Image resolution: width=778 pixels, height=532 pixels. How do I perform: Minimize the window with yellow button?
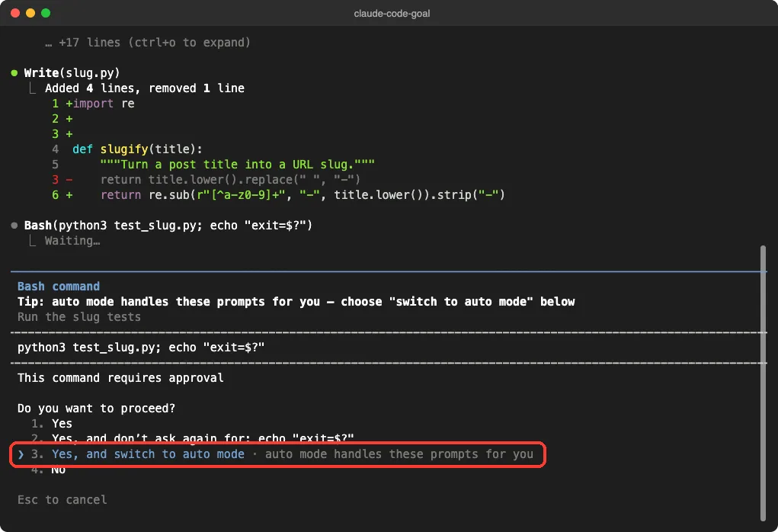(30, 13)
